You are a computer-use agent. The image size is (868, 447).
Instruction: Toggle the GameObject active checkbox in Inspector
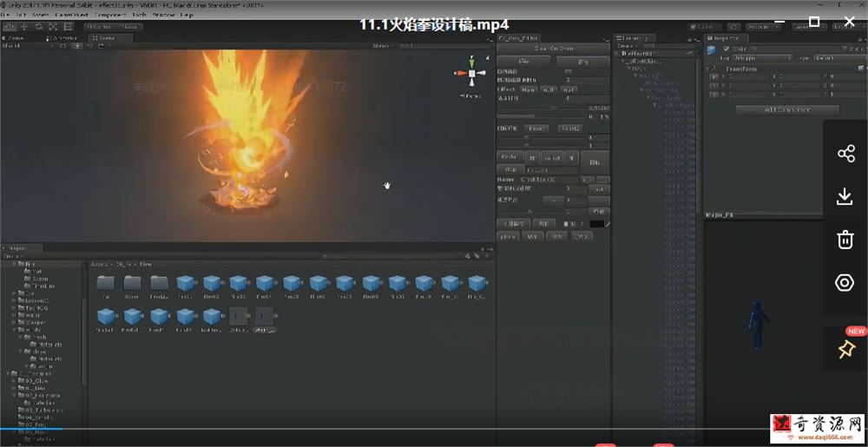click(x=727, y=49)
